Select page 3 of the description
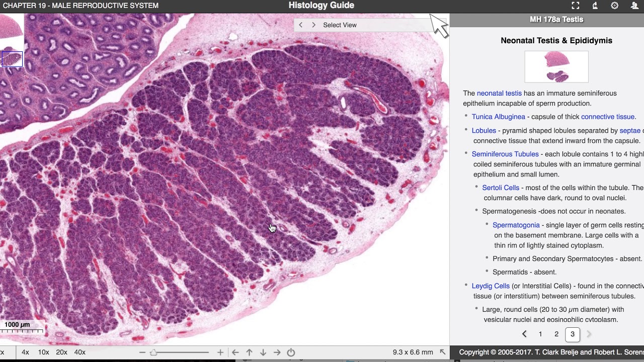 click(x=572, y=334)
